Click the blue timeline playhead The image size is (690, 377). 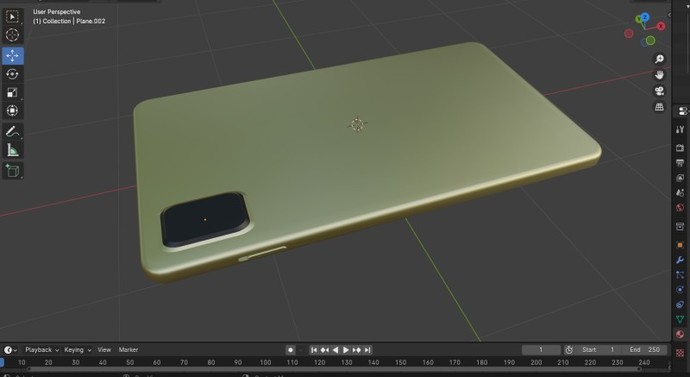coord(2,362)
